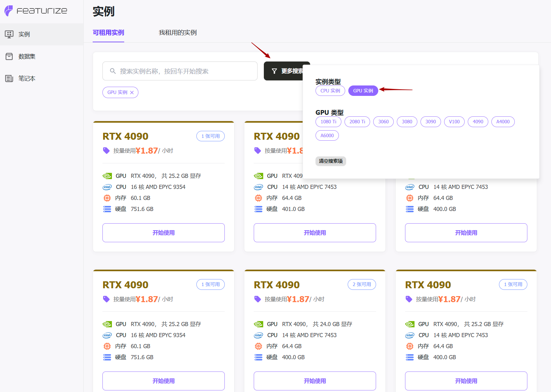Remove GPU 实例 filter tag via X
Image resolution: width=551 pixels, height=392 pixels.
coord(132,92)
